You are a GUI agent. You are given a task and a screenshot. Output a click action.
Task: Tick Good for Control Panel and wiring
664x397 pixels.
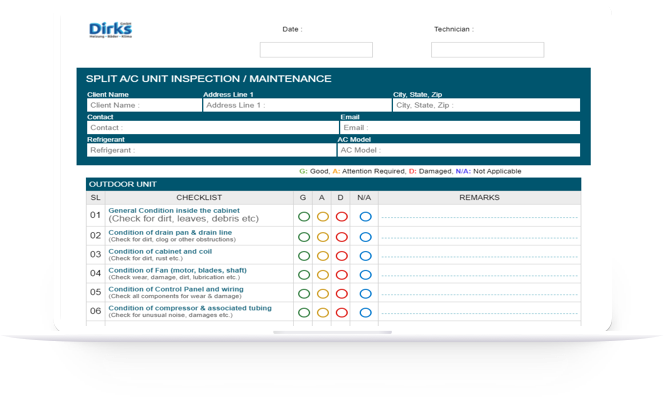(304, 294)
